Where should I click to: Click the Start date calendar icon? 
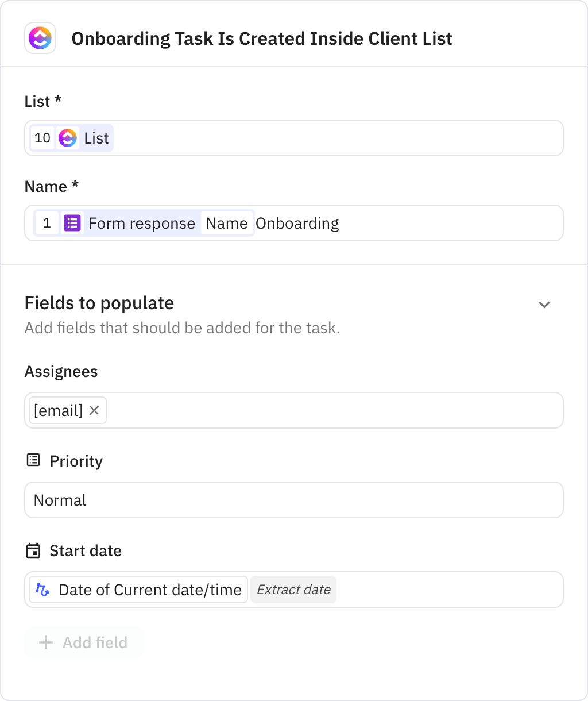(33, 550)
